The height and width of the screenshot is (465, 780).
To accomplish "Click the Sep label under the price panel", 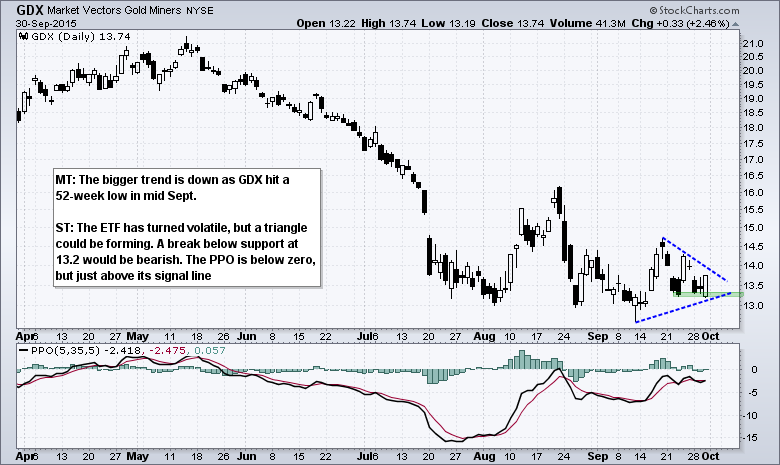I will click(x=597, y=336).
